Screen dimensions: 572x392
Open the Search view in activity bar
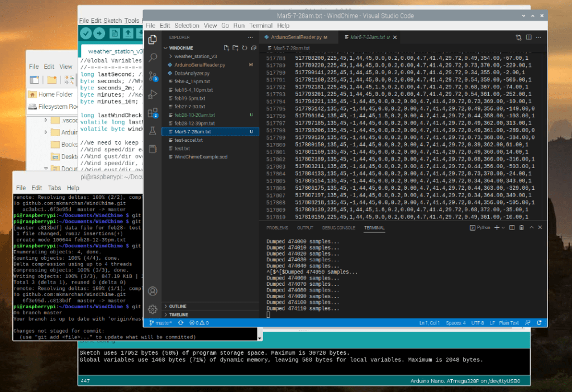(x=152, y=58)
